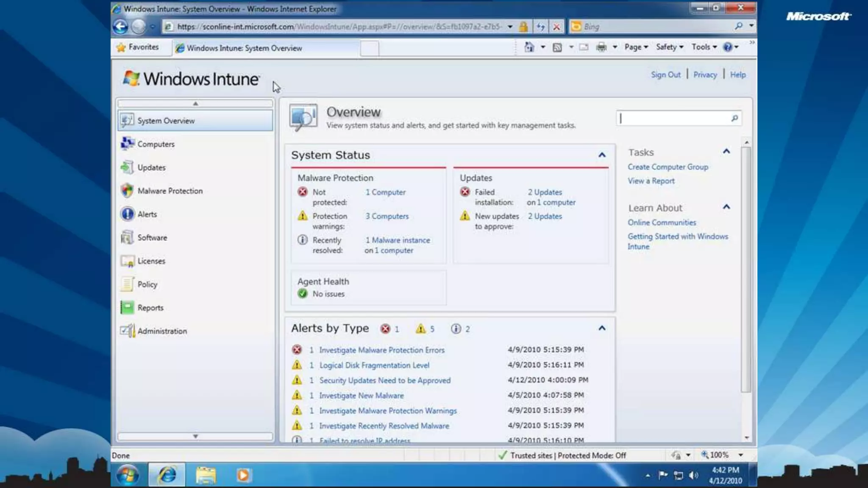868x488 pixels.
Task: Open the Alerts workspace icon
Action: [x=127, y=214]
